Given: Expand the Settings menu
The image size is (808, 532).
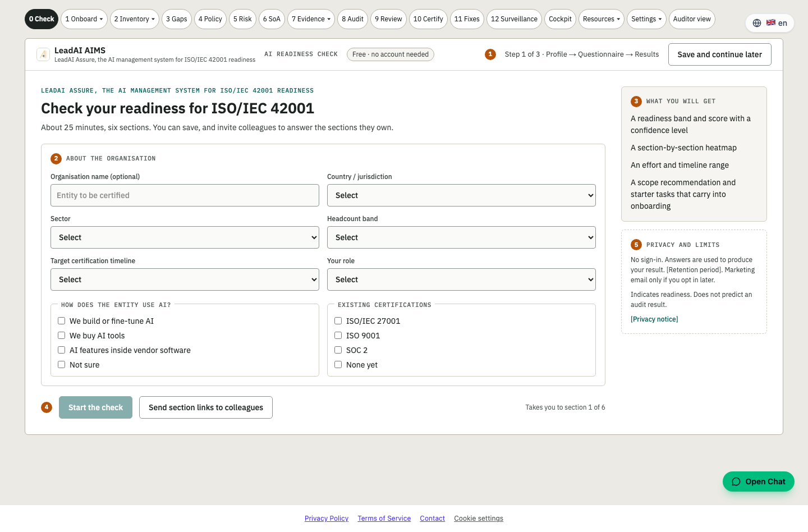Looking at the screenshot, I should coord(646,19).
